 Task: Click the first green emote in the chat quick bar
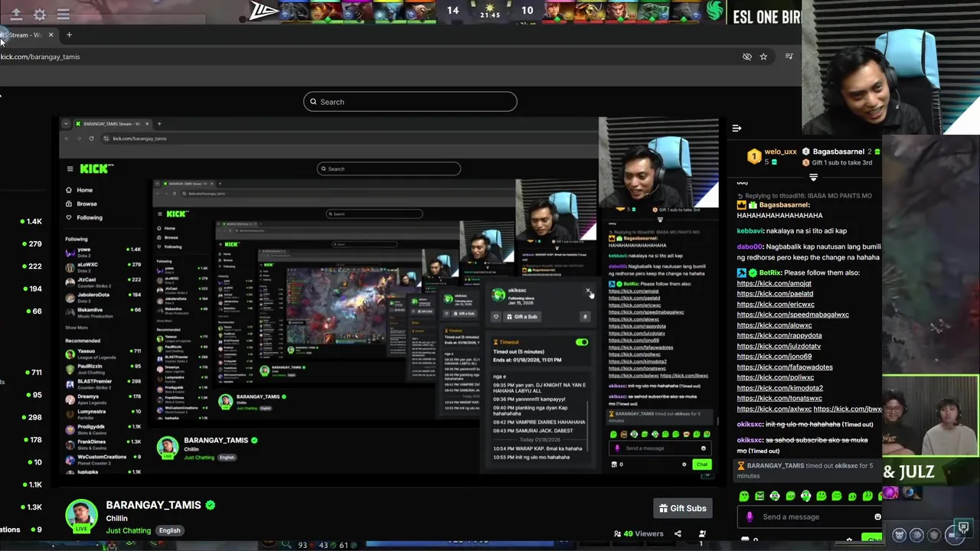pyautogui.click(x=744, y=496)
